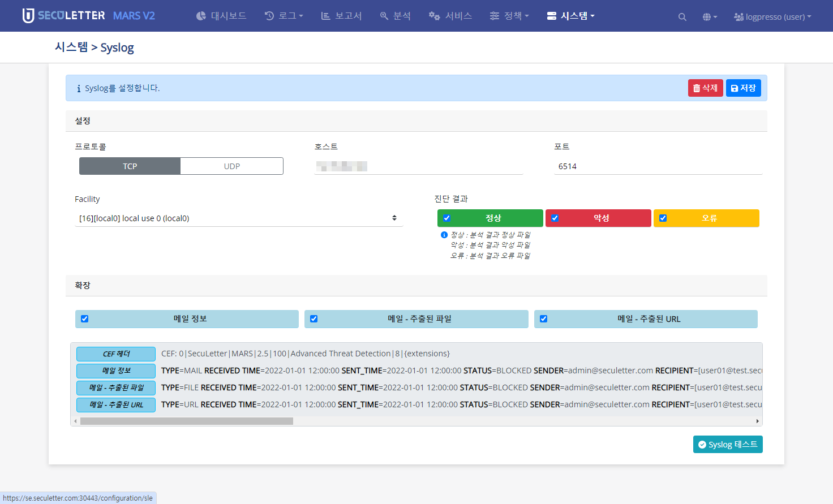This screenshot has height=504, width=833.
Task: Click the scrollbar right arrow
Action: tap(758, 421)
